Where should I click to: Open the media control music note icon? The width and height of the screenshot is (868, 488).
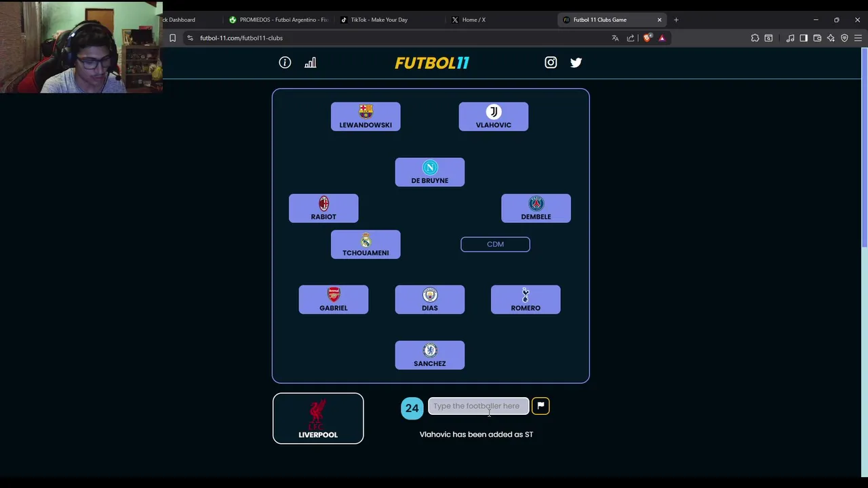pos(790,38)
